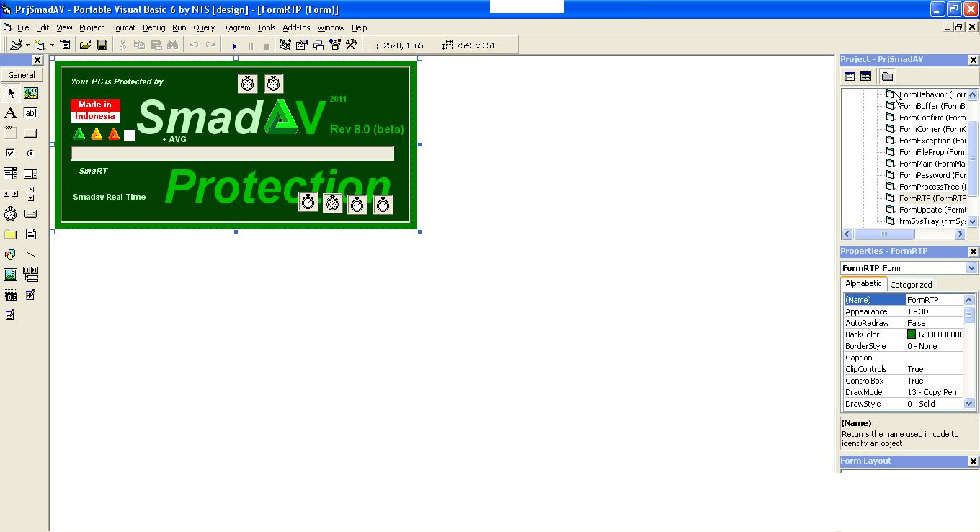Click the Find binoculars icon in the toolbar
This screenshot has width=980, height=532.
point(173,45)
